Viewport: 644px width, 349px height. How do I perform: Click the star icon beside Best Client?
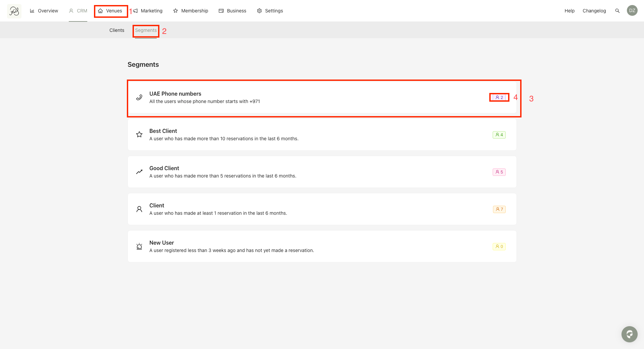139,135
